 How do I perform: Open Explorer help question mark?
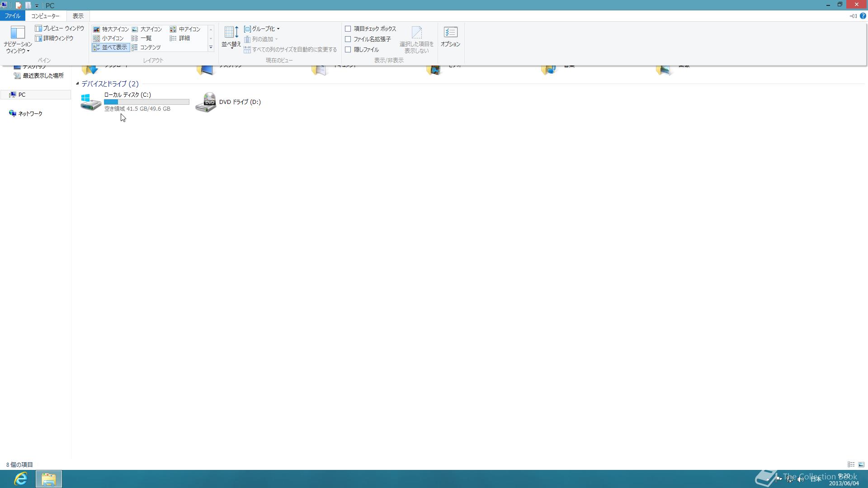pyautogui.click(x=863, y=16)
